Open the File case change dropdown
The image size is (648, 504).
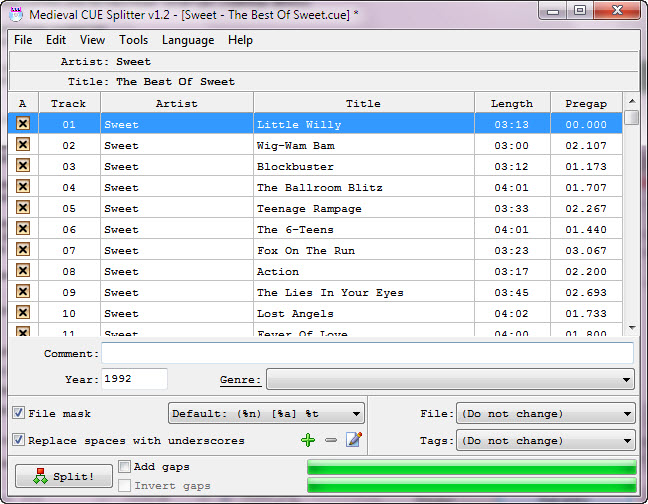click(546, 414)
